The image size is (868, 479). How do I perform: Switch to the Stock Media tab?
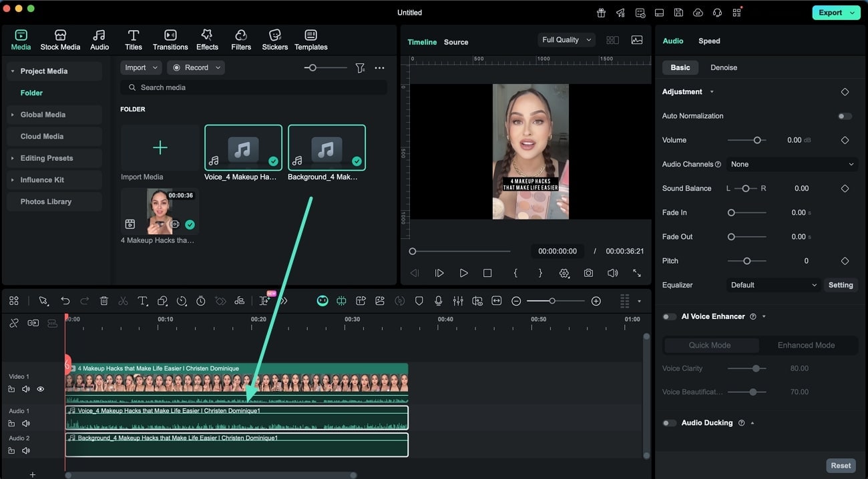click(x=60, y=38)
